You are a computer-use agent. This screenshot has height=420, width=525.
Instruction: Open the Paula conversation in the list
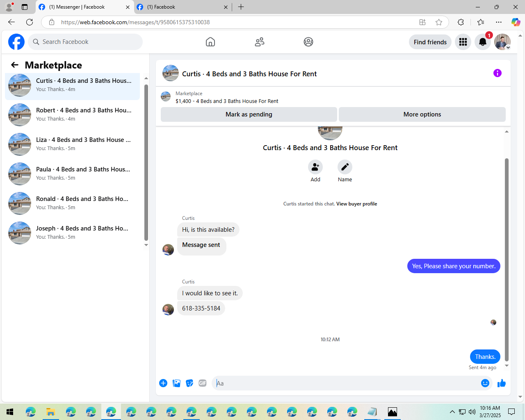tap(72, 174)
